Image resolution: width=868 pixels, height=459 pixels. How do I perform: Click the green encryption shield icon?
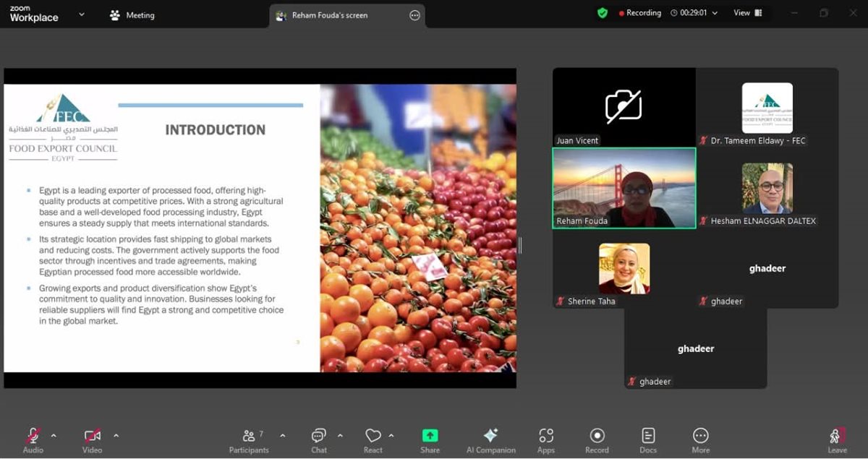coord(603,13)
